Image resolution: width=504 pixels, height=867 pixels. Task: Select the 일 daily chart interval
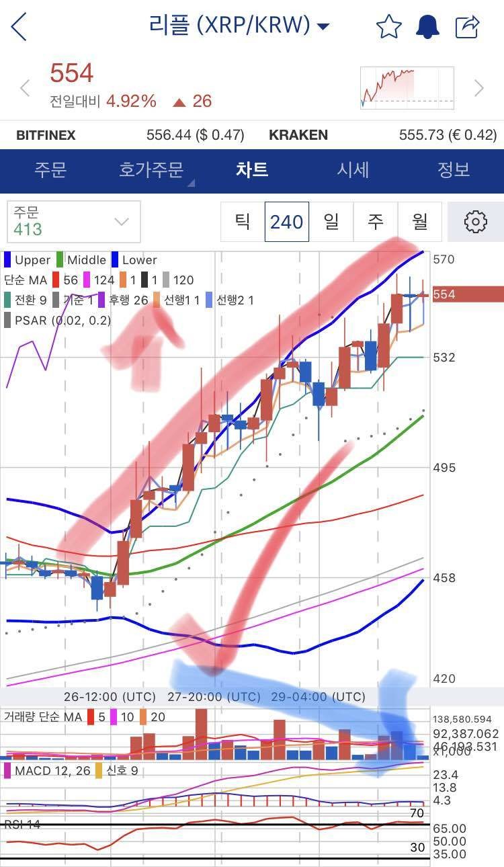[x=331, y=221]
